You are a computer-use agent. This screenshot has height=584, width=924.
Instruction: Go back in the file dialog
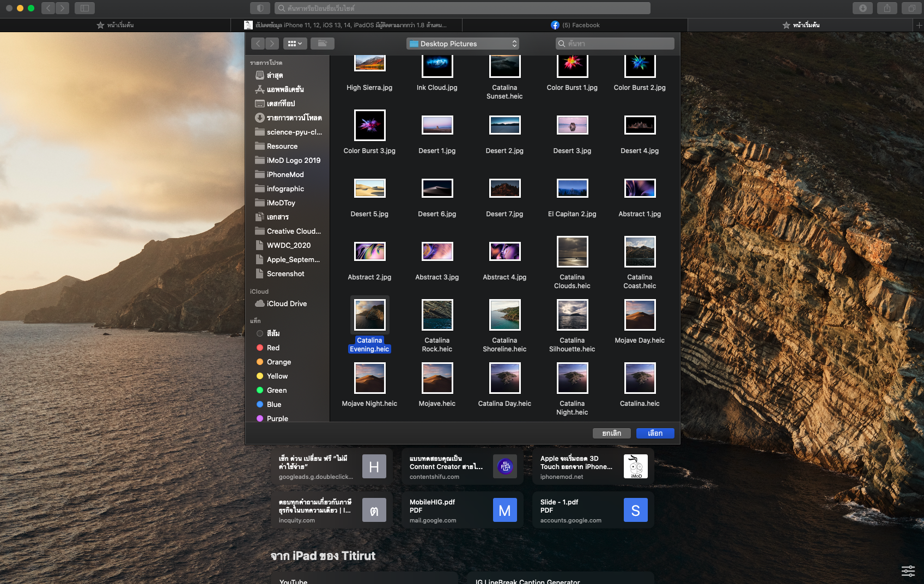pos(258,44)
